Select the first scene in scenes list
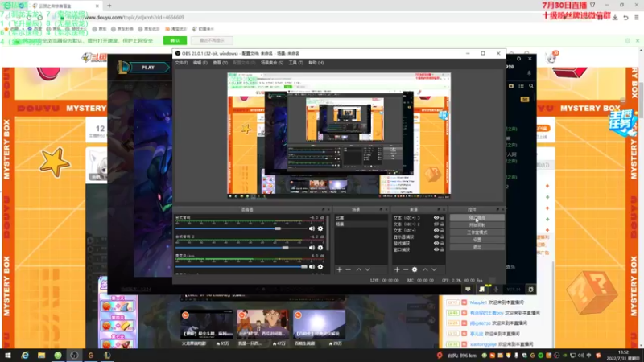The width and height of the screenshot is (644, 362). pos(360,218)
